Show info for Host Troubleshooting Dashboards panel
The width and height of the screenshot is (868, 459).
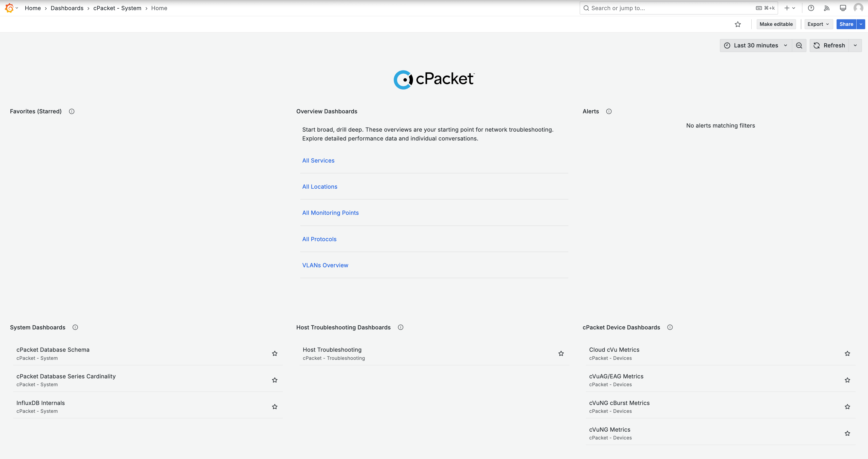(401, 327)
